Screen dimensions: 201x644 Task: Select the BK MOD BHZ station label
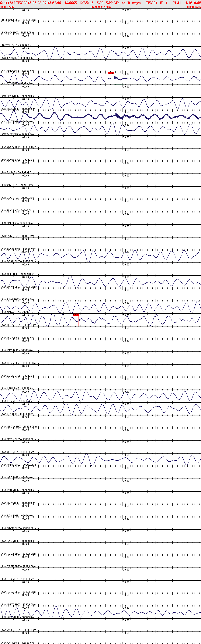tap(18, 32)
